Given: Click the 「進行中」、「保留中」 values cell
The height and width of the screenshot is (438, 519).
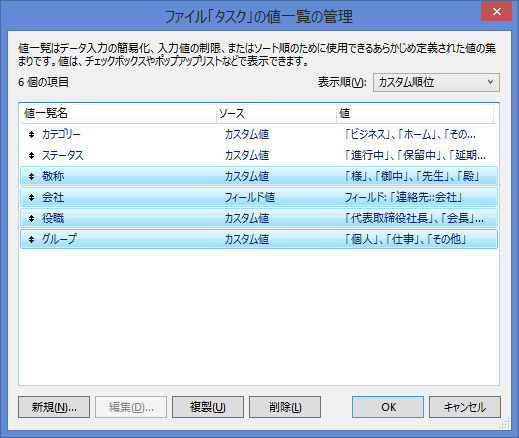Looking at the screenshot, I should click(415, 155).
